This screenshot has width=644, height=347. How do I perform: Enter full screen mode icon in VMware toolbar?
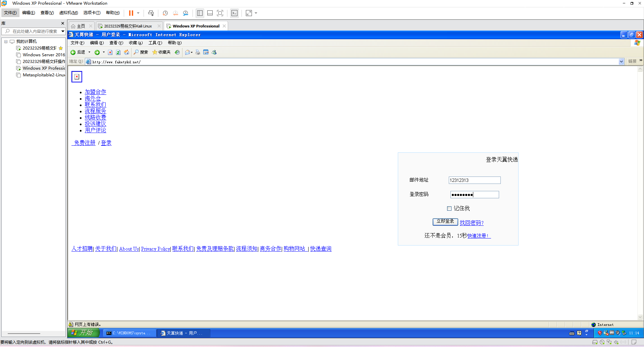tap(220, 13)
